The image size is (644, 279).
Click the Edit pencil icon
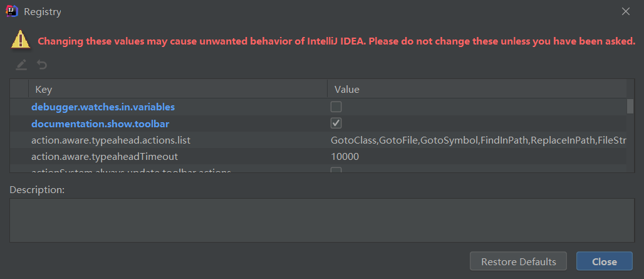21,65
